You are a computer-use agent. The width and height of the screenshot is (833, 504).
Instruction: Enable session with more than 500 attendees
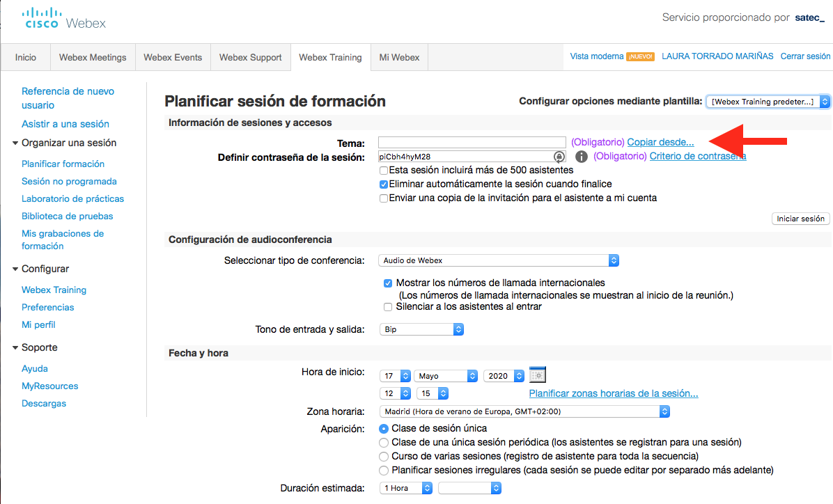pyautogui.click(x=384, y=170)
